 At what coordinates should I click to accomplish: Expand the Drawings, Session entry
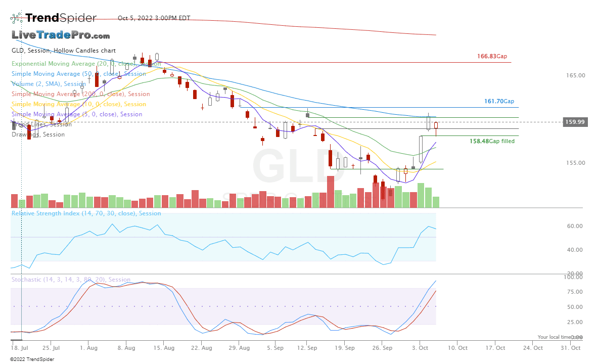[x=38, y=134]
